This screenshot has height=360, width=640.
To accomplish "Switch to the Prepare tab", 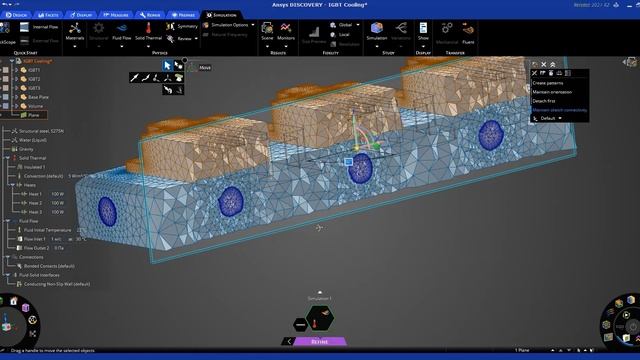I will coord(183,15).
